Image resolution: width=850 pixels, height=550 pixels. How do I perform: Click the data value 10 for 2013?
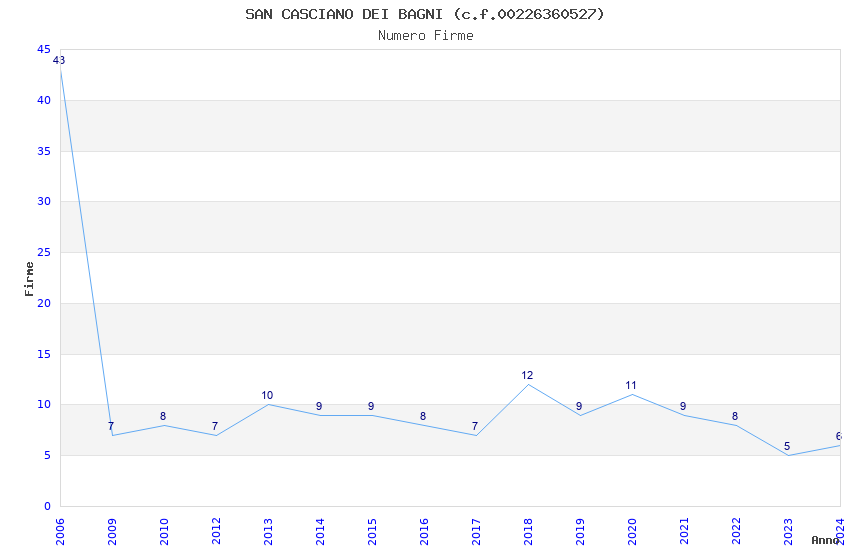(x=267, y=396)
